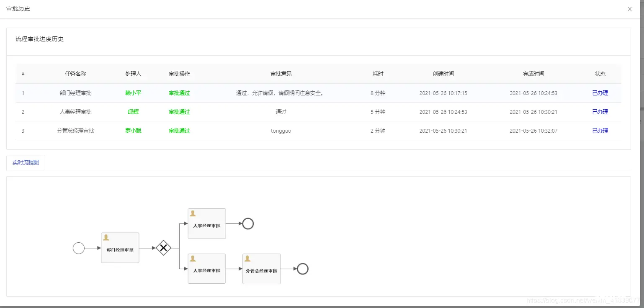Click 已办理 status in 部门经理审批 row

pyautogui.click(x=600, y=93)
